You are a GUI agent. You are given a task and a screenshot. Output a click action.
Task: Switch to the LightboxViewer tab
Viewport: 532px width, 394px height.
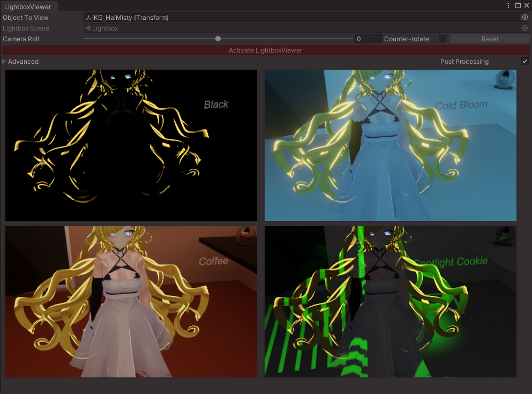tap(29, 7)
